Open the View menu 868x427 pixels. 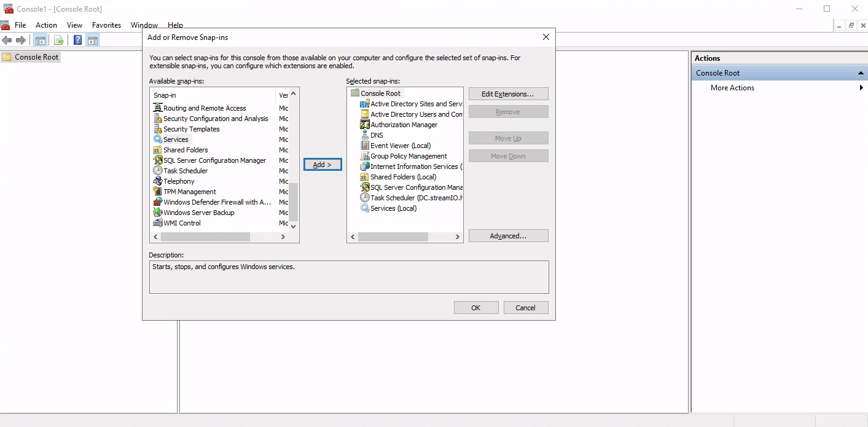click(x=74, y=25)
